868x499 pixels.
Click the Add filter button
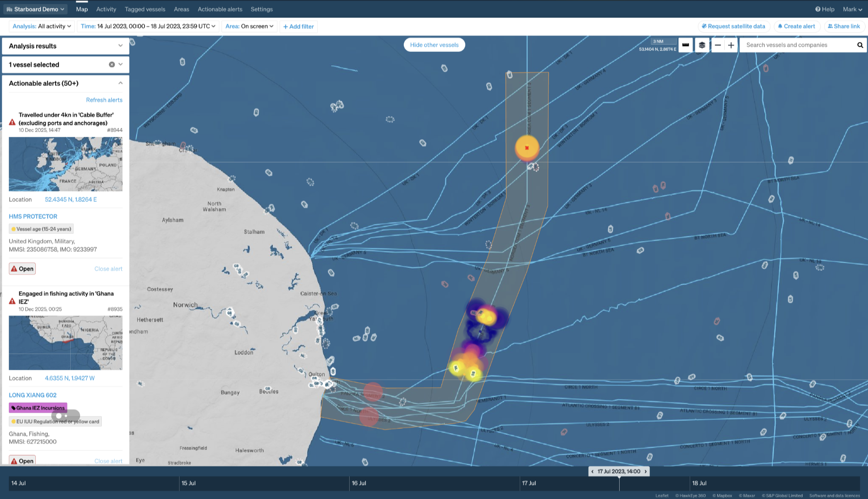[x=298, y=26]
